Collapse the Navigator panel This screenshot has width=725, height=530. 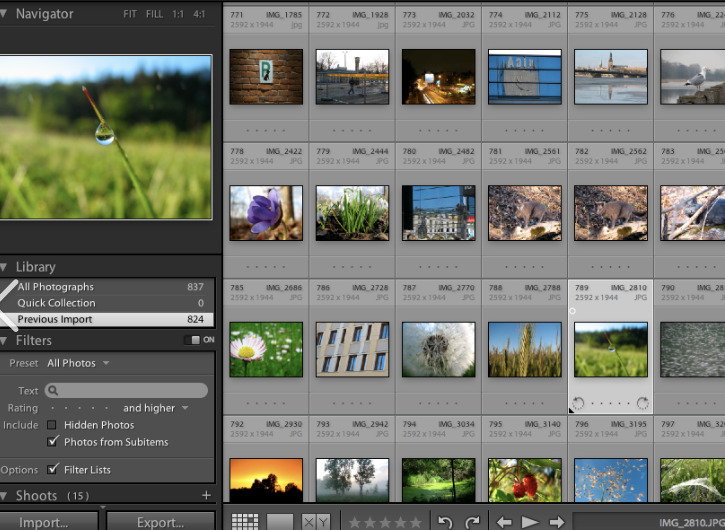6,14
